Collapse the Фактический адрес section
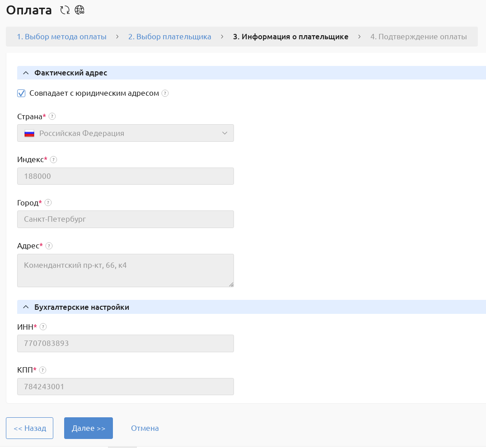 [x=26, y=72]
